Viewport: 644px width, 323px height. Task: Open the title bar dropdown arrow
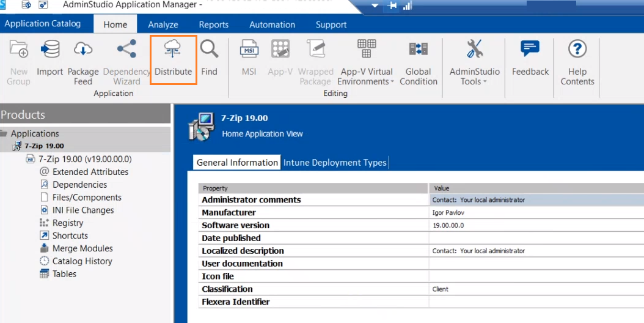[375, 6]
